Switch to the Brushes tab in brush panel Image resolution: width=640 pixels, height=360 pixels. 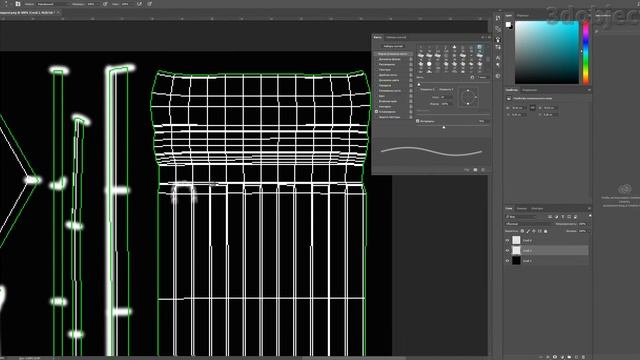396,37
